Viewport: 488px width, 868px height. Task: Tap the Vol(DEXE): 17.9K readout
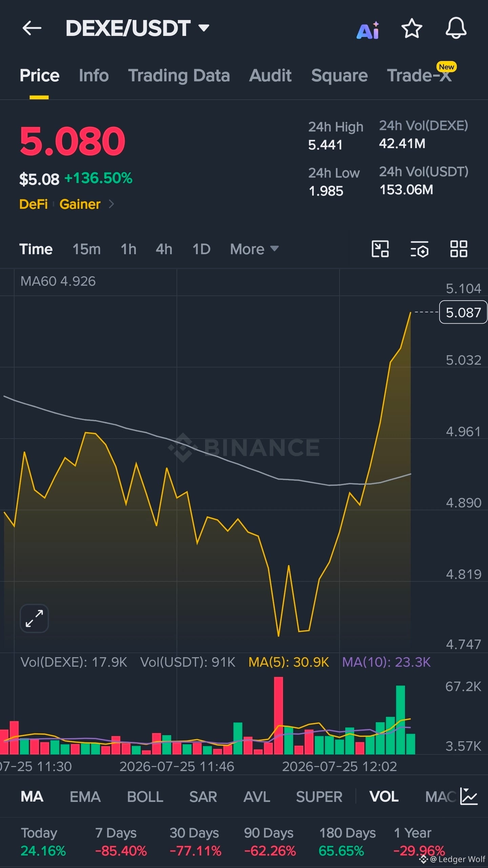[74, 662]
